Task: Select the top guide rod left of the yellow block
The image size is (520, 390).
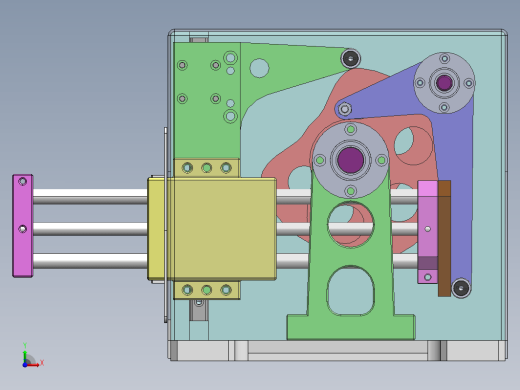Action: coord(90,196)
